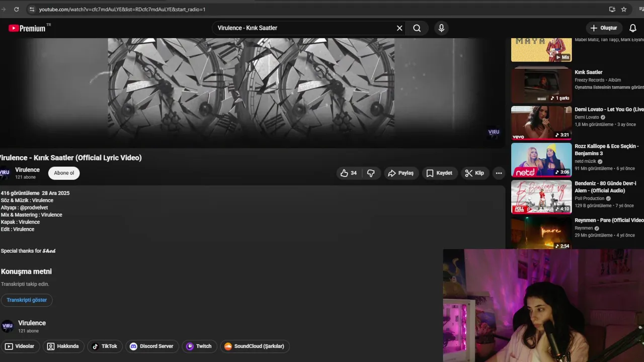Open Virulence channel name under title
Screen dimensions: 644x362
27,170
